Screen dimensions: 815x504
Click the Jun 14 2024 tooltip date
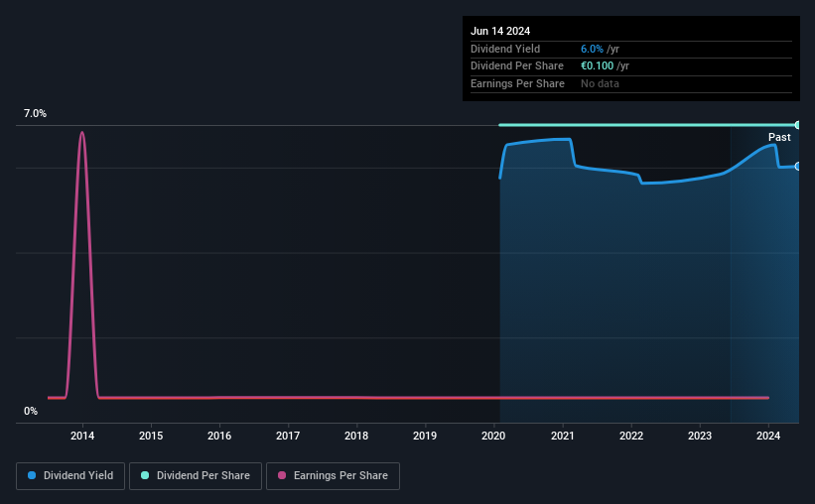[x=500, y=31]
